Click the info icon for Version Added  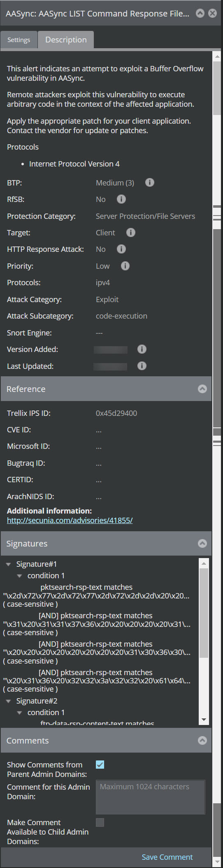142,349
